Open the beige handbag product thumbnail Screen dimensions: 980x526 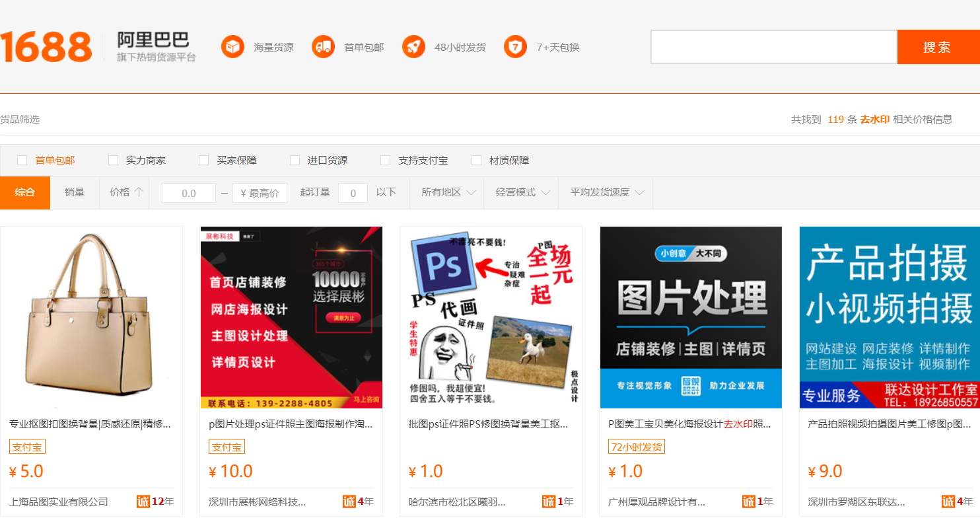coord(91,318)
